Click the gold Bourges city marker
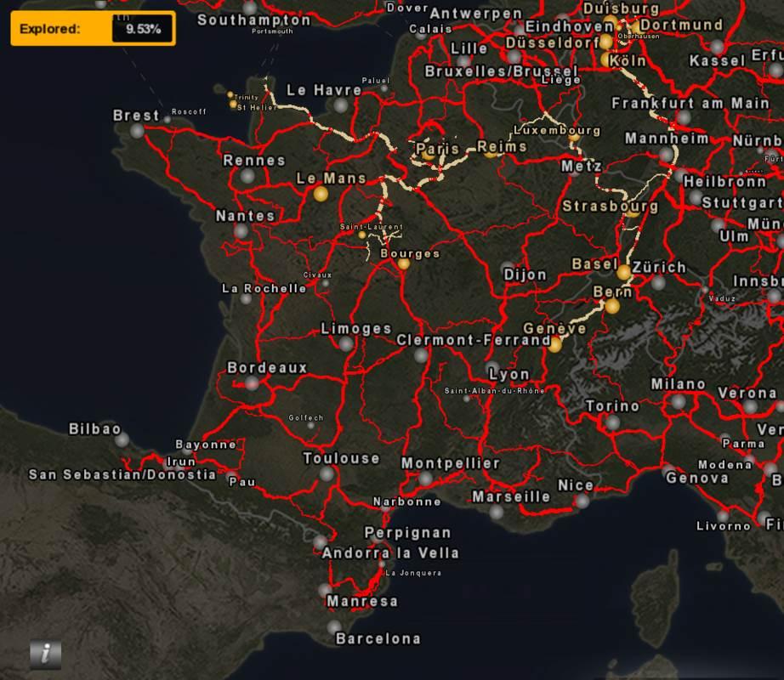This screenshot has width=784, height=680. [x=403, y=263]
